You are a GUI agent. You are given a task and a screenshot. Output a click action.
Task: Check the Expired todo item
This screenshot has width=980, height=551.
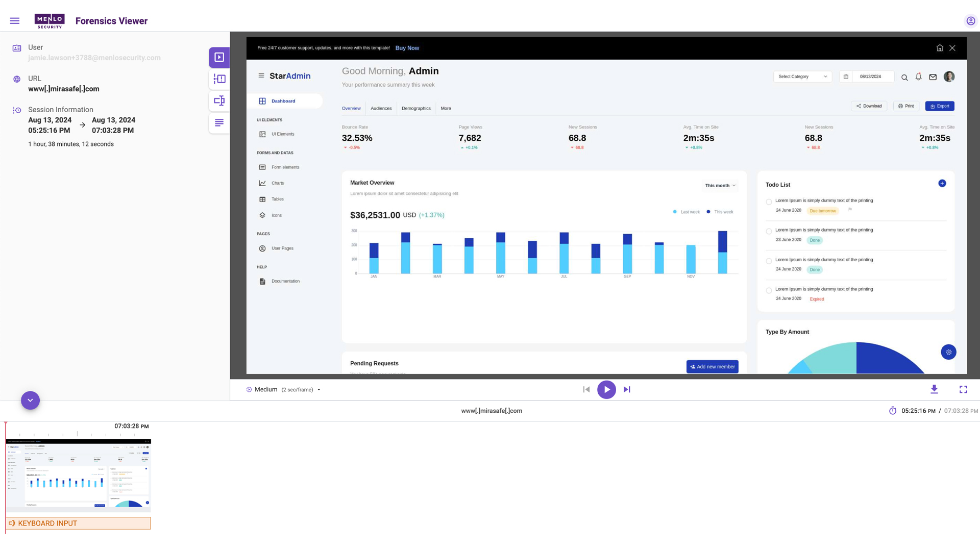(769, 291)
